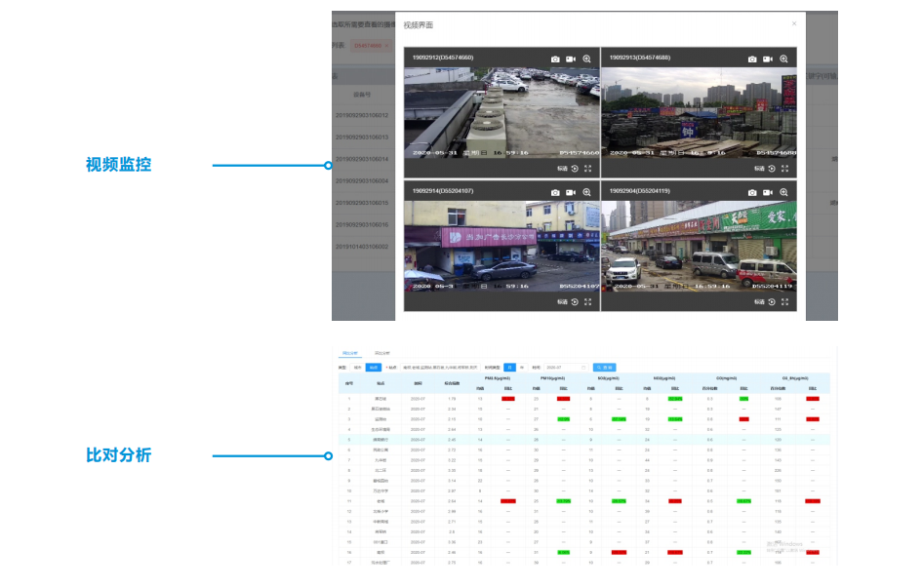This screenshot has width=922, height=588.
Task: Switch to the 同比分析 tab
Action: tap(350, 353)
